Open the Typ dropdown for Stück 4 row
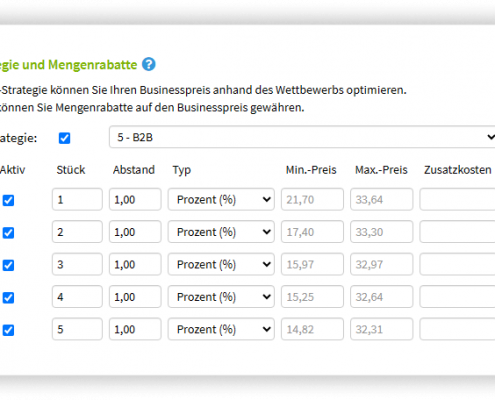Image resolution: width=495 pixels, height=400 pixels. [221, 297]
